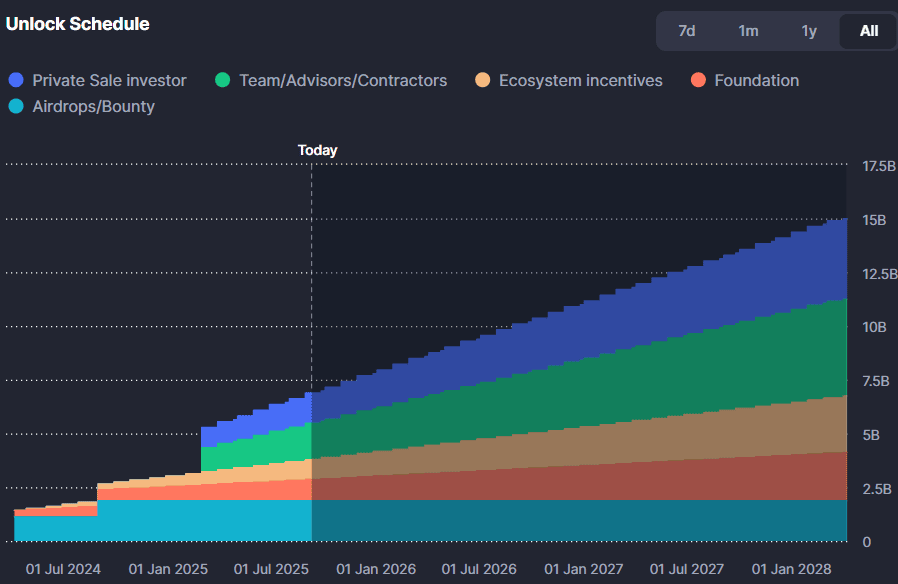Click the Unlock Schedule heading
This screenshot has height=584, width=898.
(78, 24)
